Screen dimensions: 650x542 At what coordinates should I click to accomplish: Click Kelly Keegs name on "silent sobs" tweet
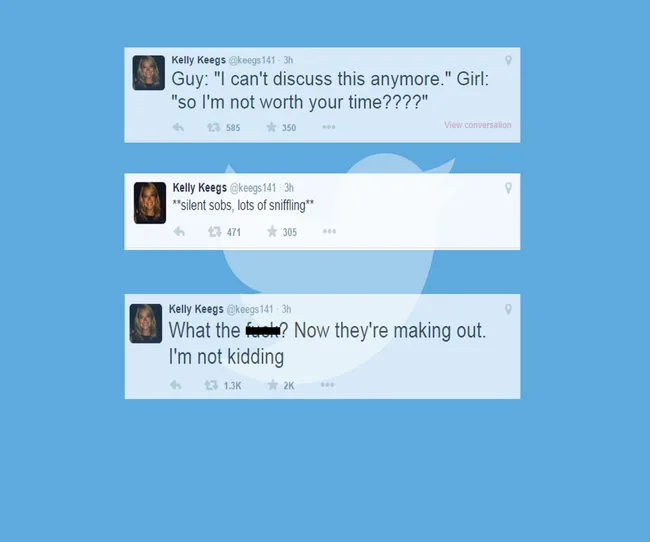tap(199, 188)
